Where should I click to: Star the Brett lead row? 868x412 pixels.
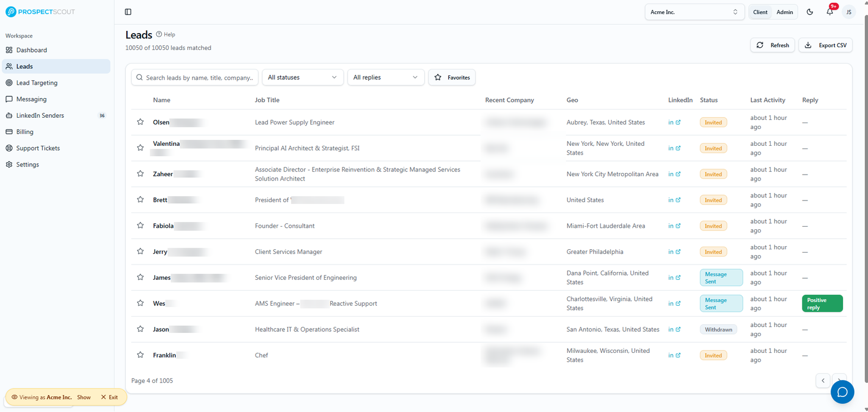141,199
